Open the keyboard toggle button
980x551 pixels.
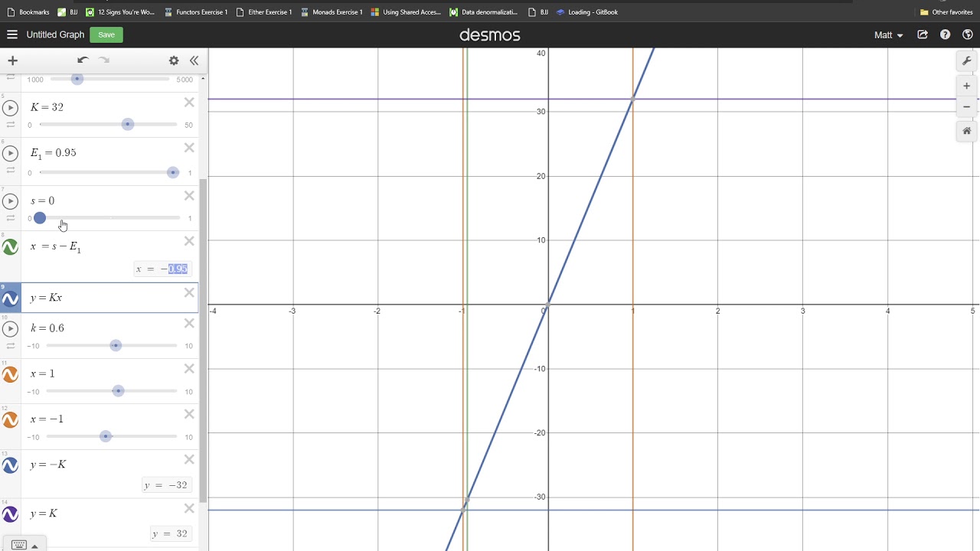24,545
